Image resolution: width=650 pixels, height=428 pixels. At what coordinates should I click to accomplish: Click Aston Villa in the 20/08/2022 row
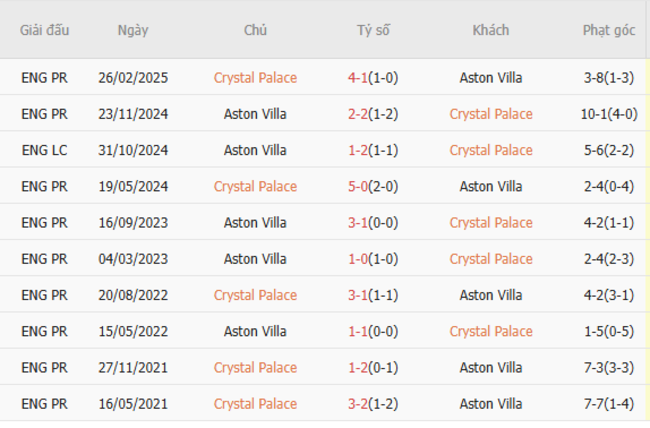491,295
